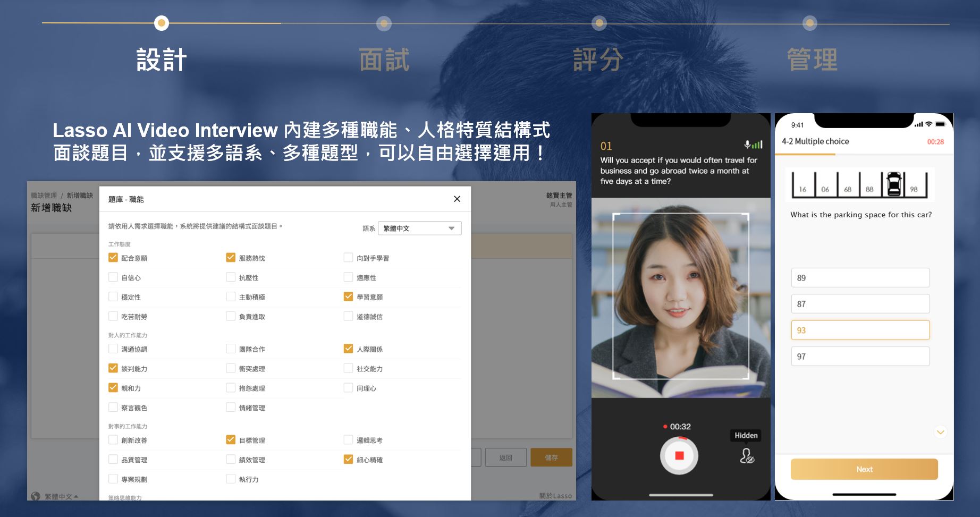The width and height of the screenshot is (980, 517).
Task: Go to the 設計 step
Action: 162,60
